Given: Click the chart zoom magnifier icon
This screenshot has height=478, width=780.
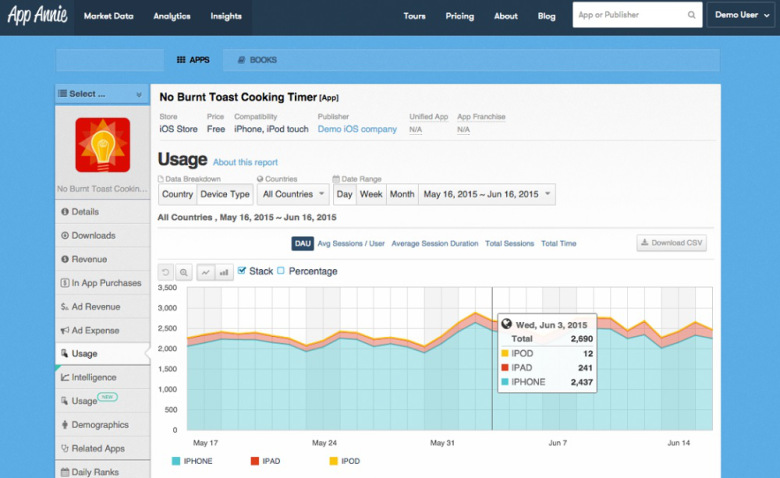Looking at the screenshot, I should (184, 272).
